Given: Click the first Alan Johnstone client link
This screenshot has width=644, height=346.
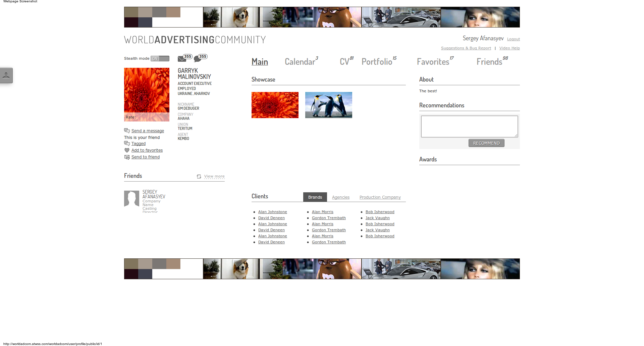Looking at the screenshot, I should point(273,212).
